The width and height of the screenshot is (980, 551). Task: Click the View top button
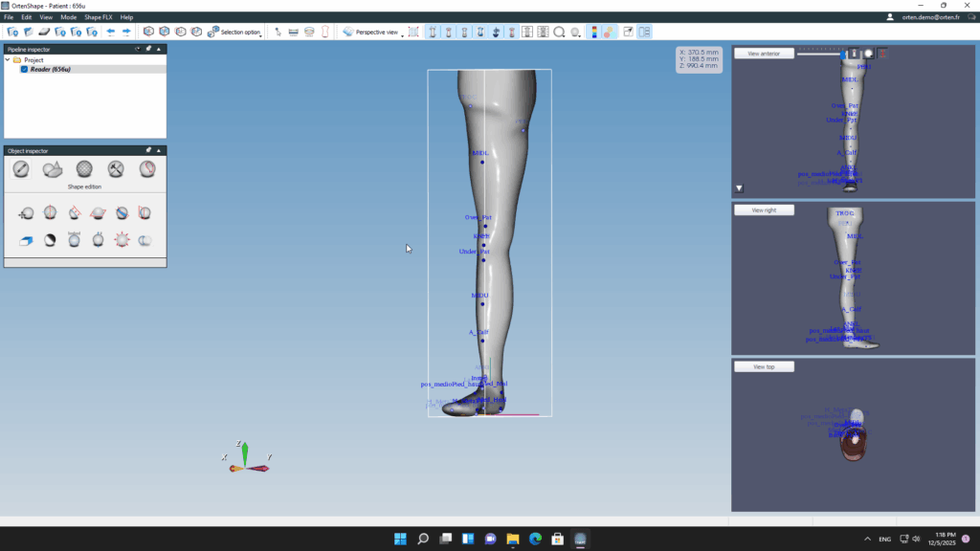click(764, 366)
